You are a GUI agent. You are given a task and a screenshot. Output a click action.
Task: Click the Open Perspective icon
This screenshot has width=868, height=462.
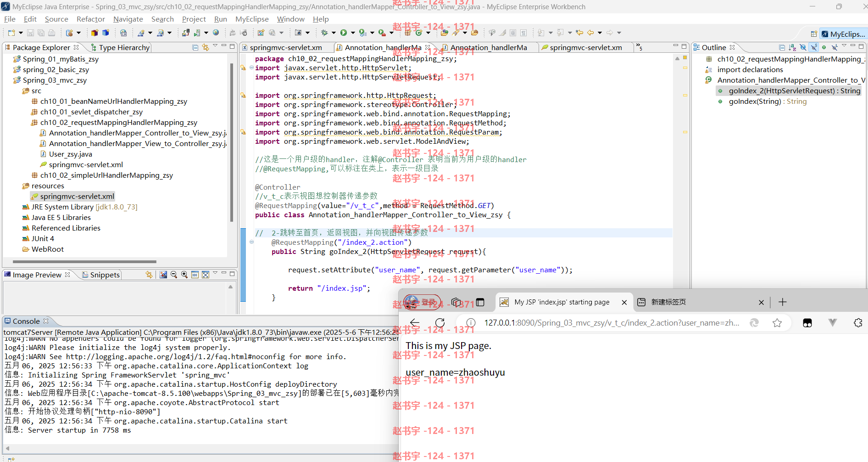point(814,34)
